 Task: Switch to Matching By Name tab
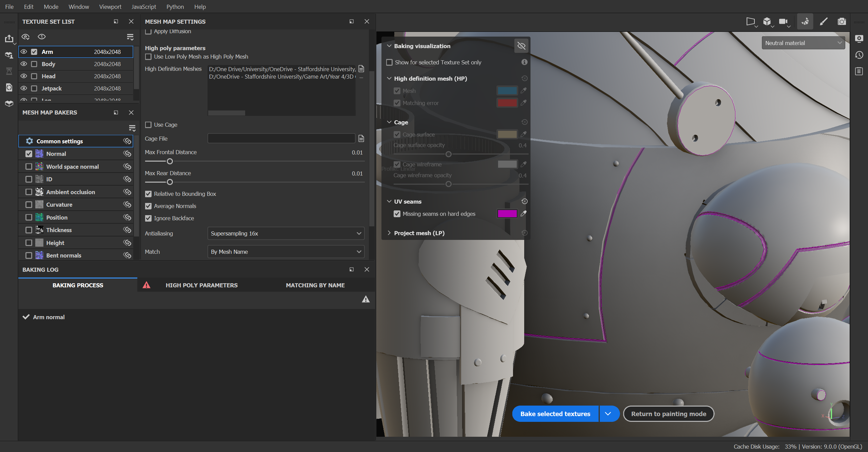point(315,285)
